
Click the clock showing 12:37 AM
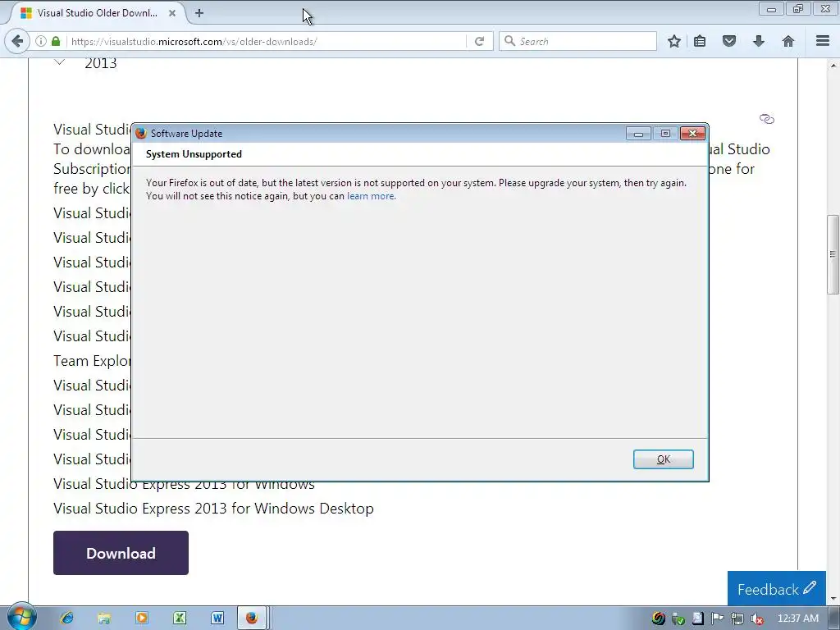pos(797,619)
